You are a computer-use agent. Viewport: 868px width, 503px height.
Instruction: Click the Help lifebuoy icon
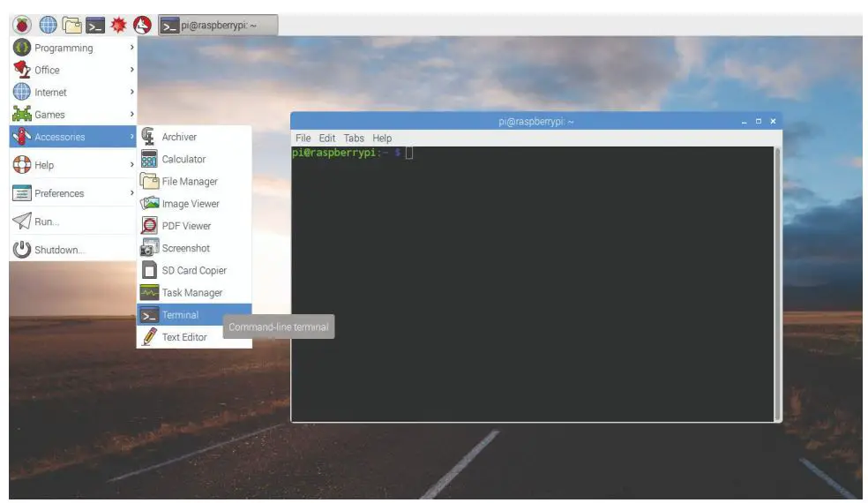click(21, 164)
